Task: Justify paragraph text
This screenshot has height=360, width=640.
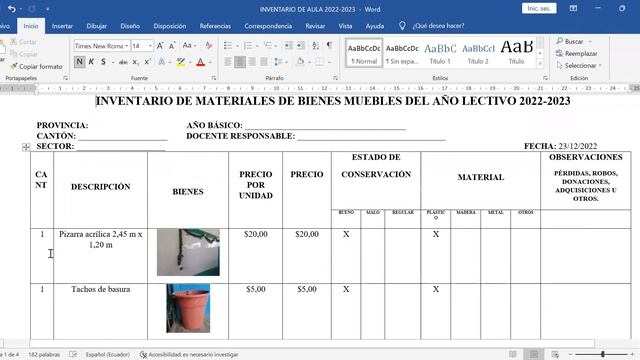Action: (264, 62)
